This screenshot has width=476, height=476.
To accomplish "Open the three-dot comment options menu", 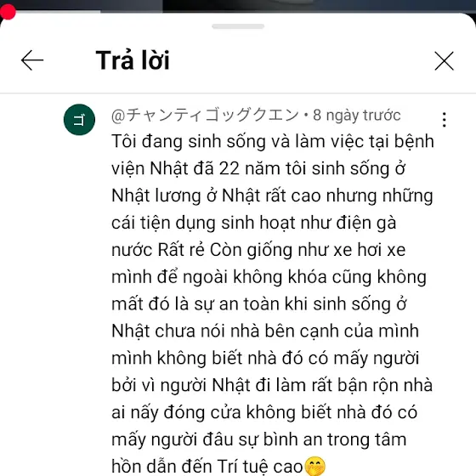I will [x=444, y=120].
